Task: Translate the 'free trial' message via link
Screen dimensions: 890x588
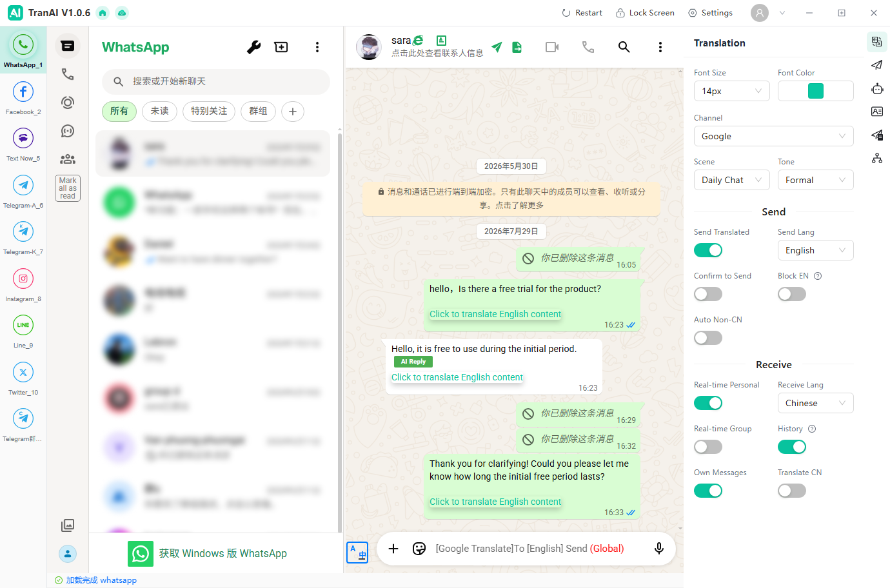Action: [x=495, y=314]
